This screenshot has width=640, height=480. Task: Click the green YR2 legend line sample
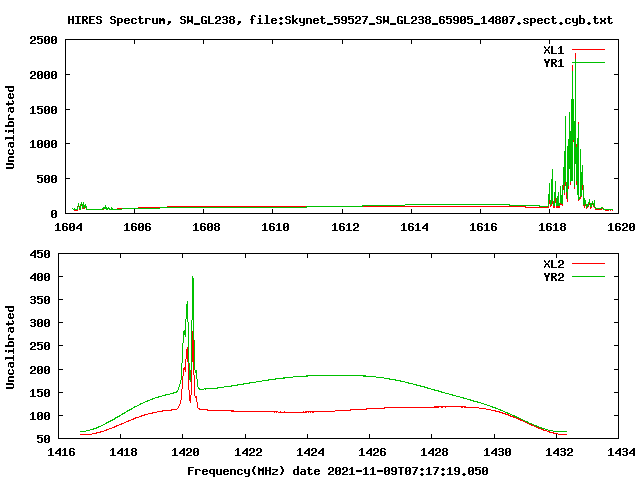(588, 277)
